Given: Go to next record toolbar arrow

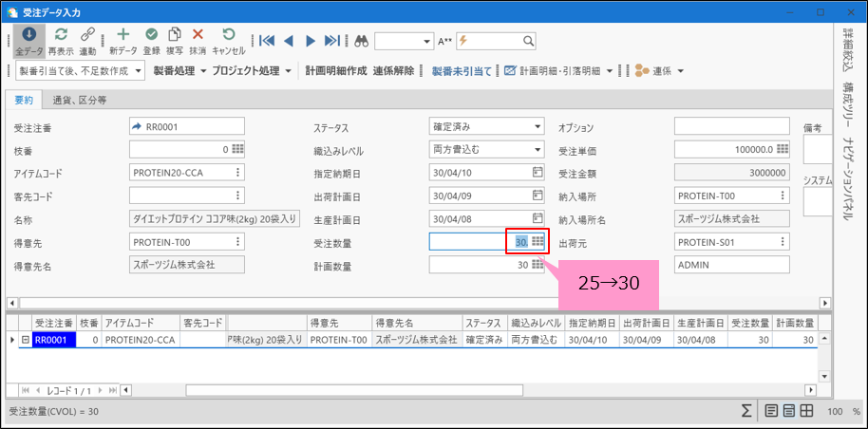Looking at the screenshot, I should pos(310,41).
